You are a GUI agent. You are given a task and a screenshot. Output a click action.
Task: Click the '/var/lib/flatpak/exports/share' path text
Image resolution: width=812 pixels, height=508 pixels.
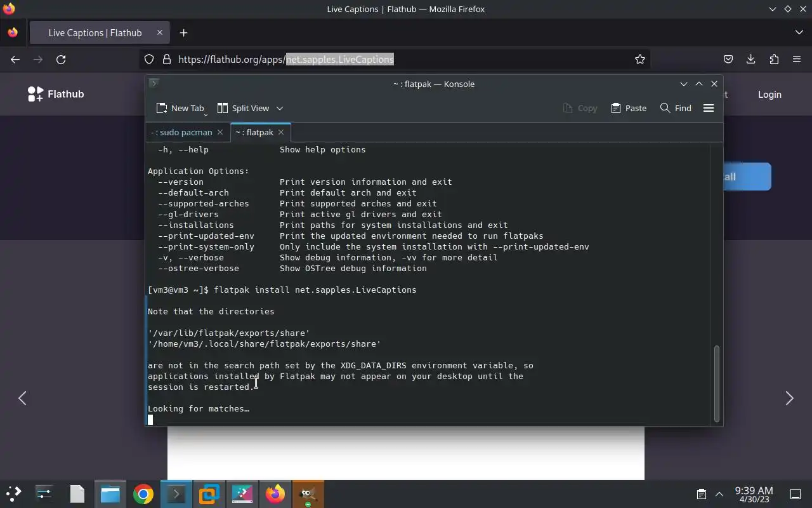[229, 333]
